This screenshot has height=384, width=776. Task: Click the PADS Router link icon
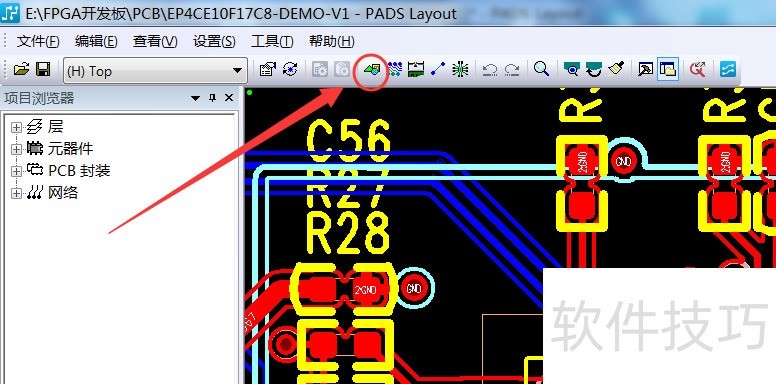[698, 69]
